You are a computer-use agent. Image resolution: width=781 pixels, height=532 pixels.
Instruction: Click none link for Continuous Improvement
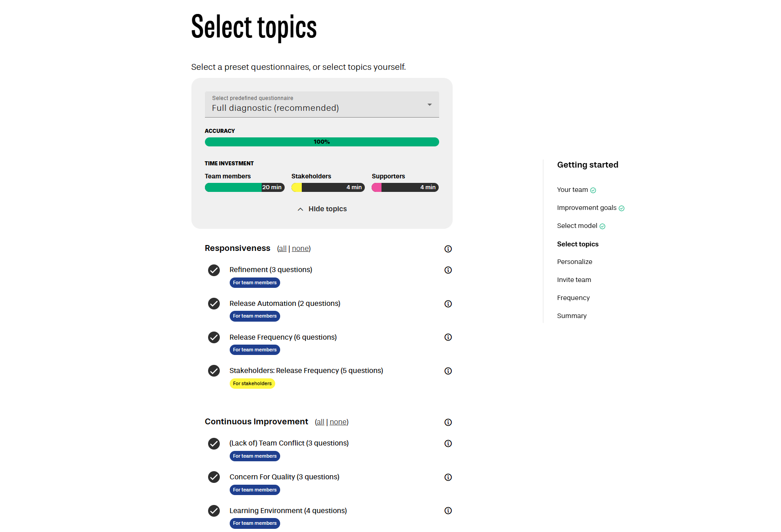point(338,422)
